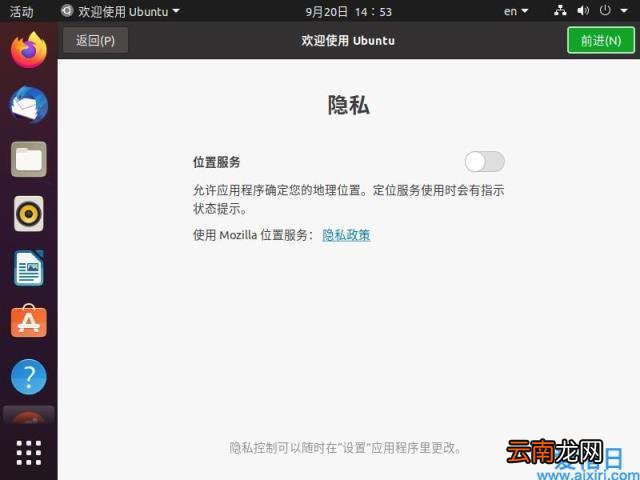
Task: Open the 活动 activities overview
Action: (21, 11)
